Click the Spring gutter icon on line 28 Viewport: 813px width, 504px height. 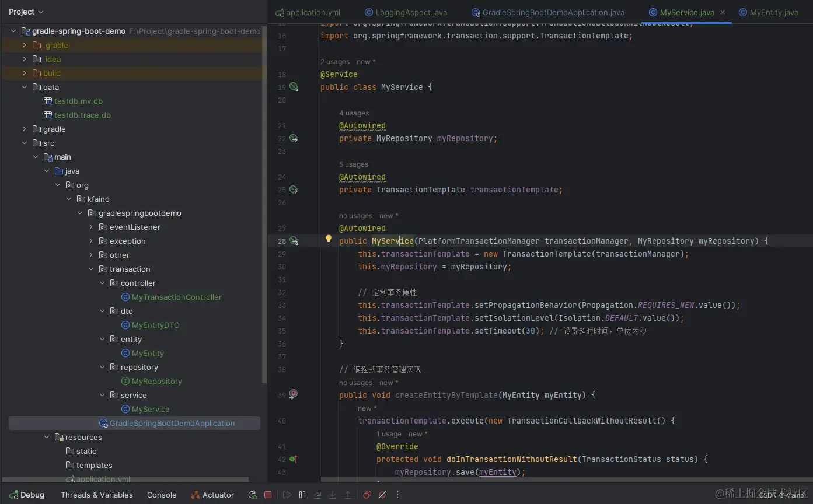tap(294, 241)
